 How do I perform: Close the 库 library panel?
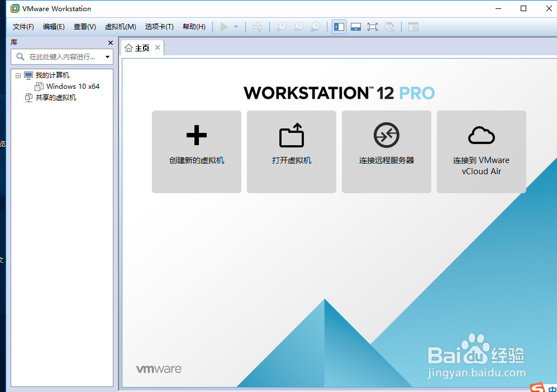(x=111, y=42)
